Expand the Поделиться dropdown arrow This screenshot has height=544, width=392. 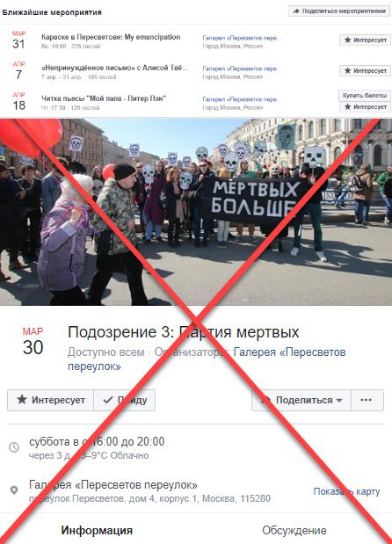(x=339, y=401)
